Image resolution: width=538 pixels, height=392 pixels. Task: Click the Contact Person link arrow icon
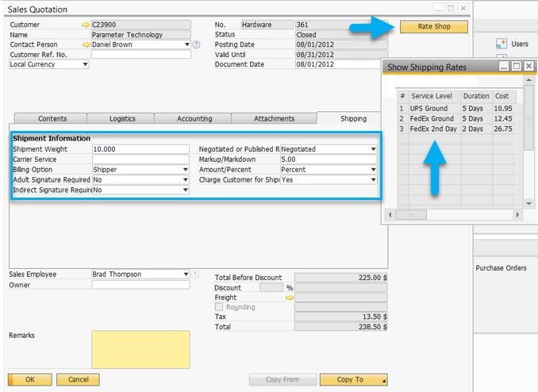[x=86, y=44]
